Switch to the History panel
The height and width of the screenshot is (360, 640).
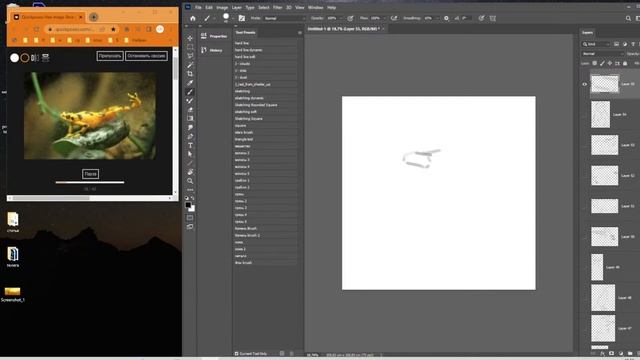tap(212, 50)
